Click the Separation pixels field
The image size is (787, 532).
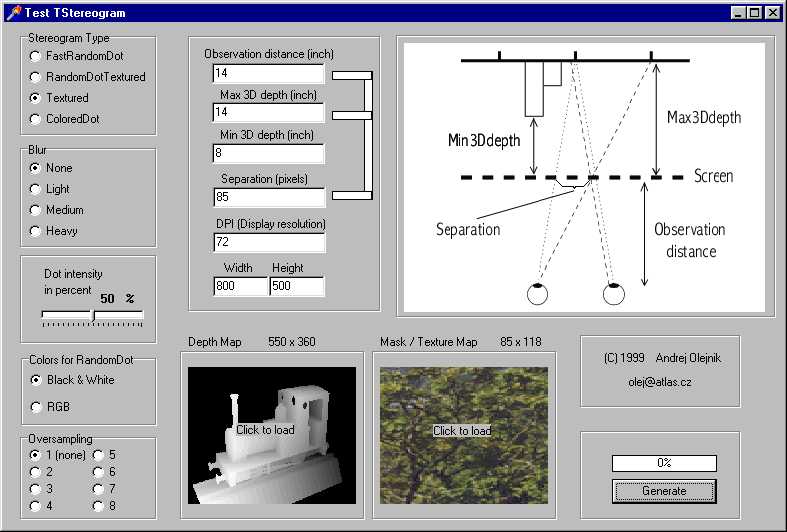click(269, 197)
